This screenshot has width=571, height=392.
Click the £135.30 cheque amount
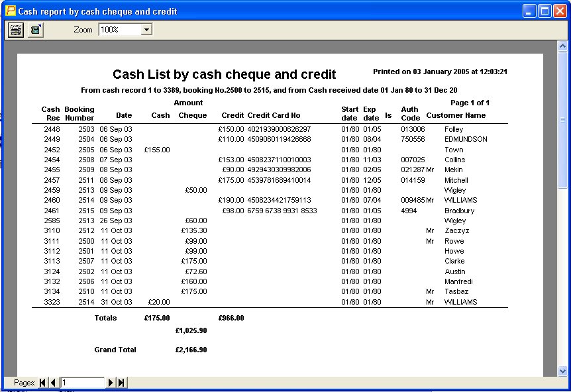coord(193,230)
